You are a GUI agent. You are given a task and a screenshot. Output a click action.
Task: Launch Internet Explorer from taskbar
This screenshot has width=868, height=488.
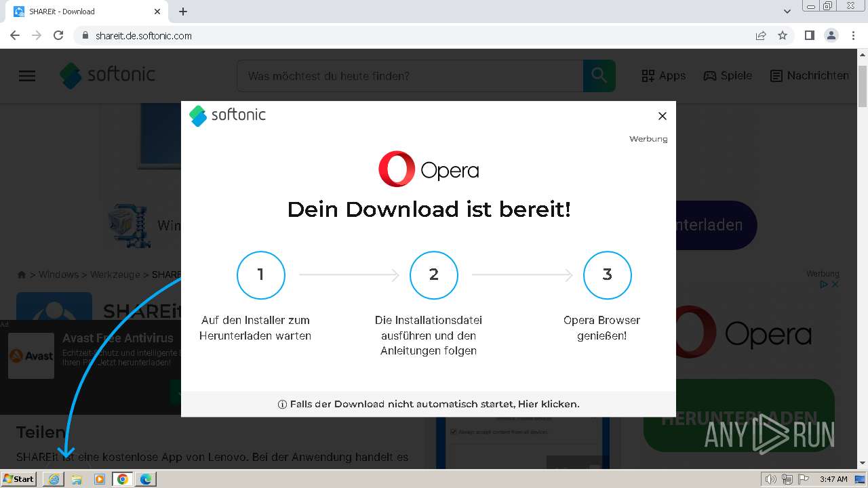pyautogui.click(x=54, y=479)
